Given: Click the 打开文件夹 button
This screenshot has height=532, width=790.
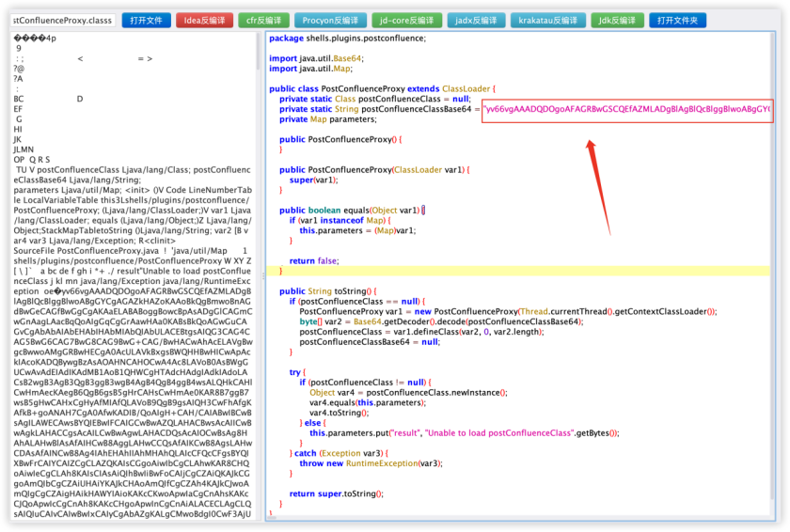Looking at the screenshot, I should (678, 20).
